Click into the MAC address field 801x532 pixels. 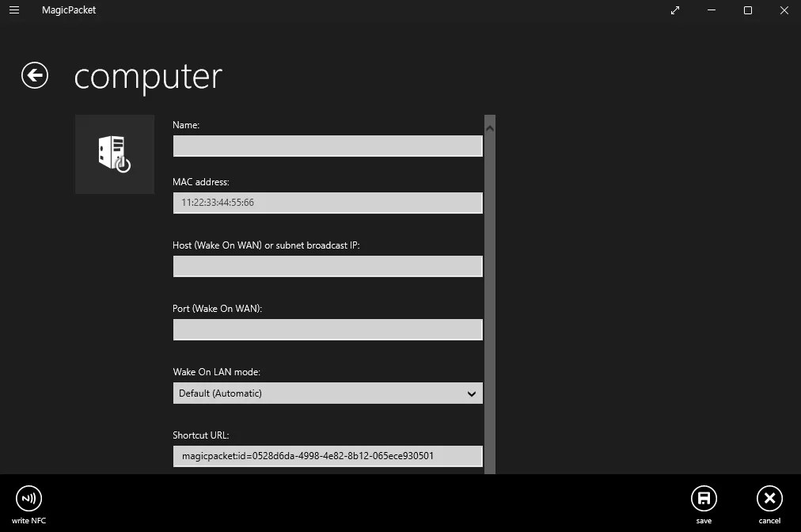(327, 203)
